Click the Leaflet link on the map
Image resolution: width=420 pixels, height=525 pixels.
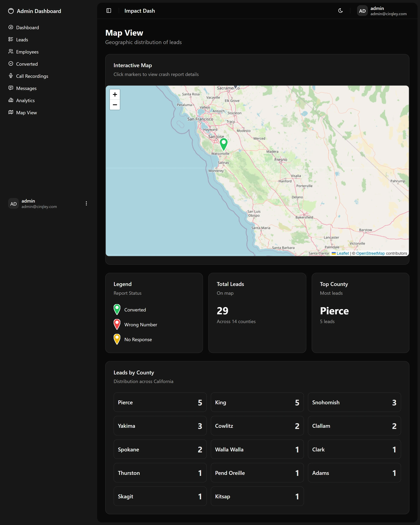click(342, 253)
